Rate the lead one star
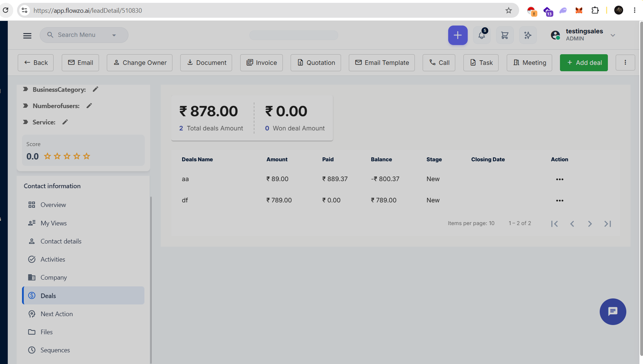This screenshot has width=643, height=364. click(x=48, y=156)
